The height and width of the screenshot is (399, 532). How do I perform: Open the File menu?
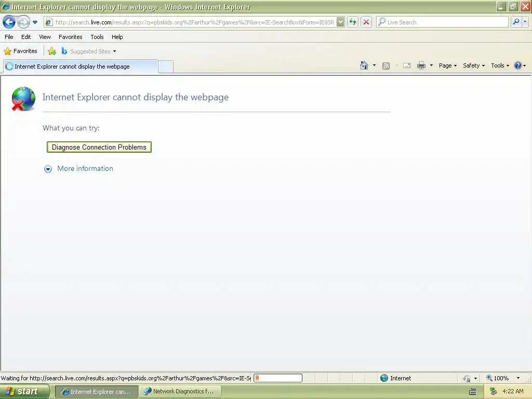point(9,37)
